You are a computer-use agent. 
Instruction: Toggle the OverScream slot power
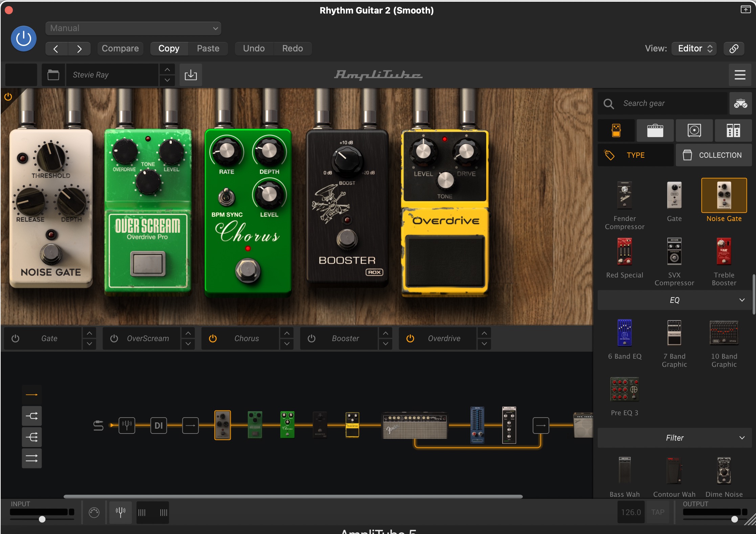click(114, 338)
